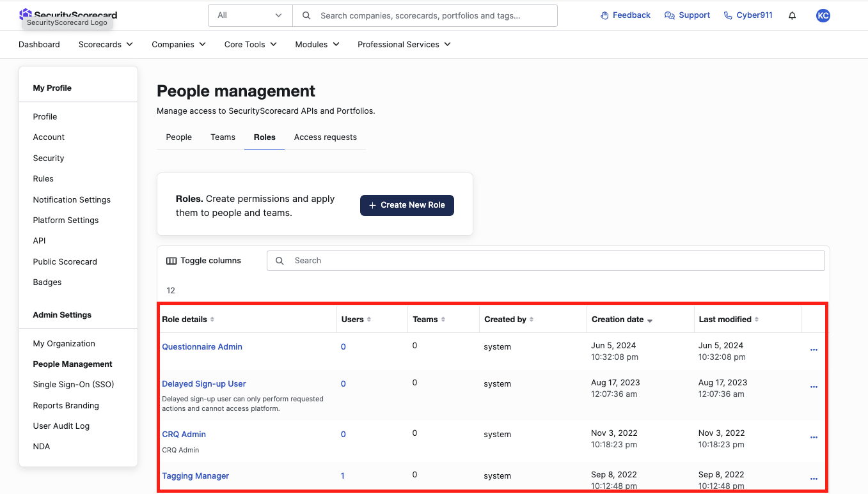
Task: Expand the Companies menu
Action: coord(178,45)
